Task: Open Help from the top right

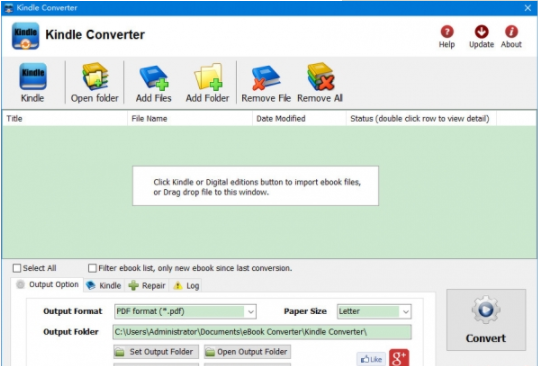Action: coord(447,37)
